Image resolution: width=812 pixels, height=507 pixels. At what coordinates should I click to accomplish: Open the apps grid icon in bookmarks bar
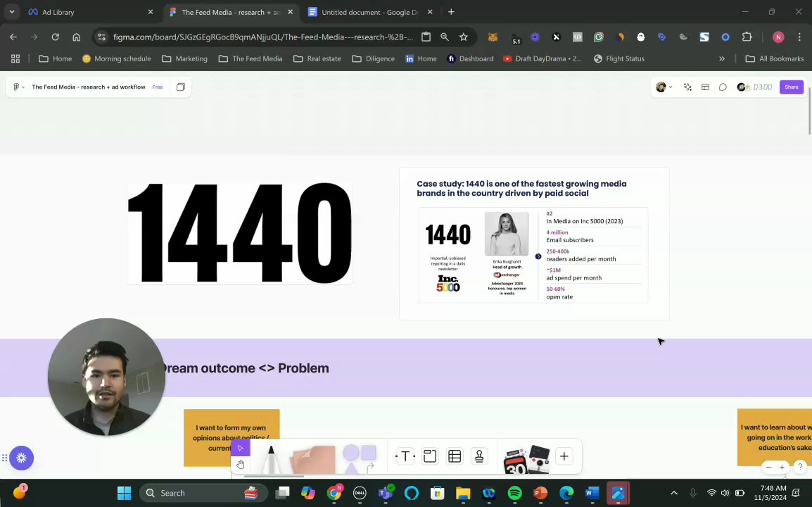(15, 58)
